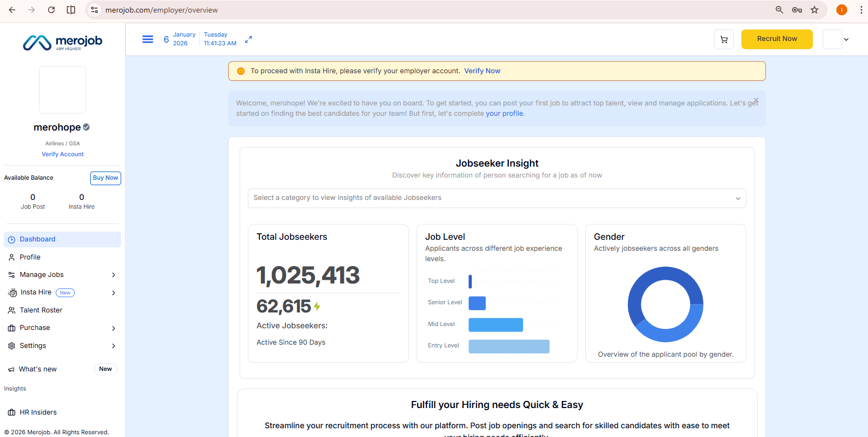Open the browser zoom magnifier icon
Screen dimensions: 868x437
(780, 10)
